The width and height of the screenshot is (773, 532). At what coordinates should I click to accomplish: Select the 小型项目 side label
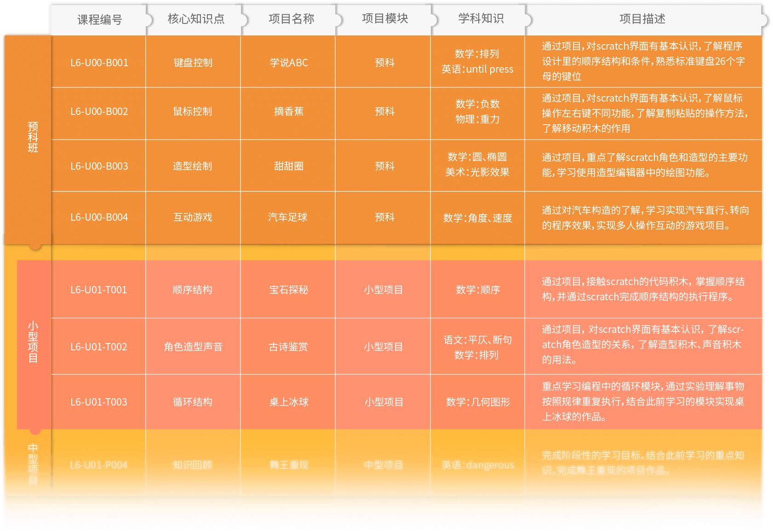click(33, 342)
